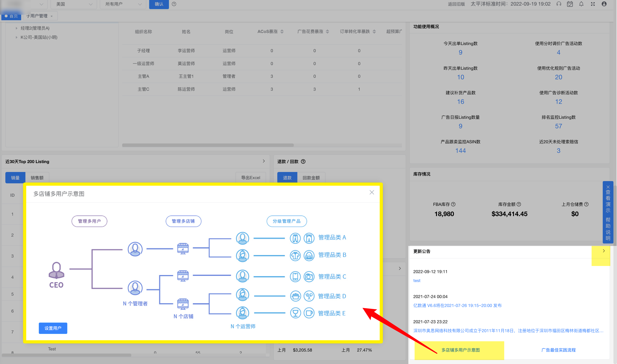Select the 回款金额 tab
The height and width of the screenshot is (364, 617).
pyautogui.click(x=311, y=178)
